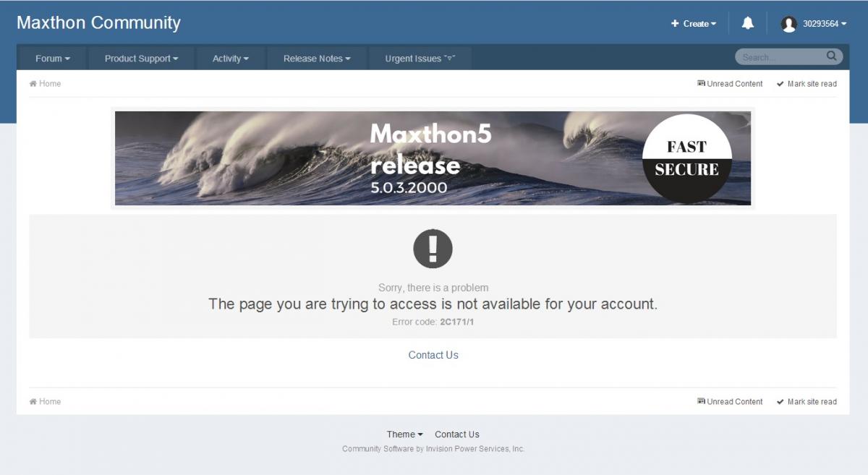Screen dimensions: 868x475
Task: Click the top Mark site read checkmark
Action: tap(780, 84)
